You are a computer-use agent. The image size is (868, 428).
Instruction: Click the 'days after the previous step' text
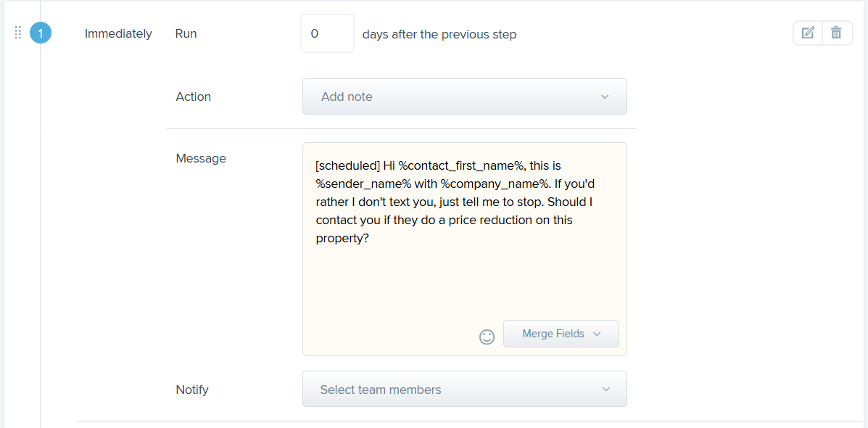439,34
